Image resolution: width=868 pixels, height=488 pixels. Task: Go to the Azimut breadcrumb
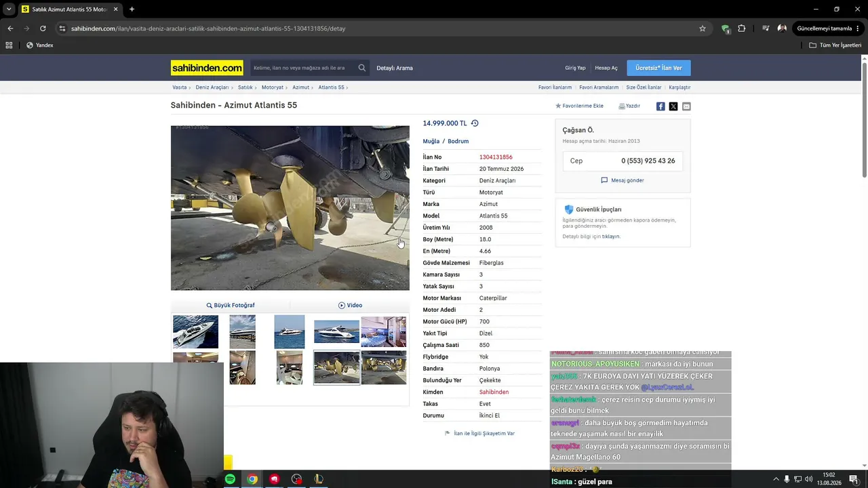click(x=301, y=87)
